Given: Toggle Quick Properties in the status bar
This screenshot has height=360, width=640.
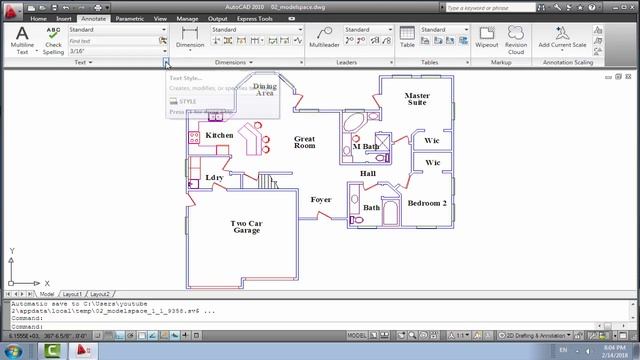Looking at the screenshot, I should tap(196, 336).
